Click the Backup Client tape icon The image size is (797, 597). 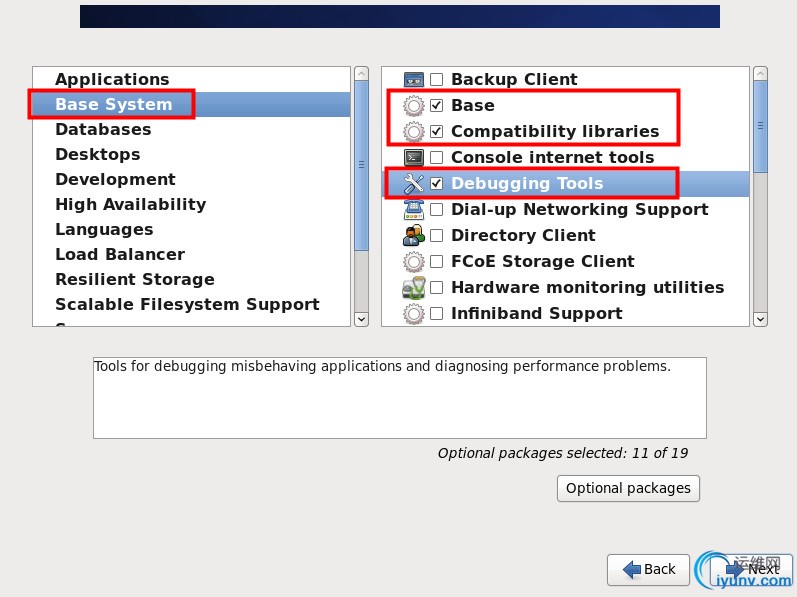coord(414,79)
